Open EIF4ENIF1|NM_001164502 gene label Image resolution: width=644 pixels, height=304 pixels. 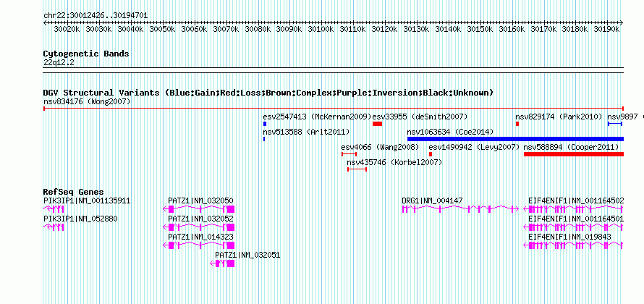tap(576, 201)
